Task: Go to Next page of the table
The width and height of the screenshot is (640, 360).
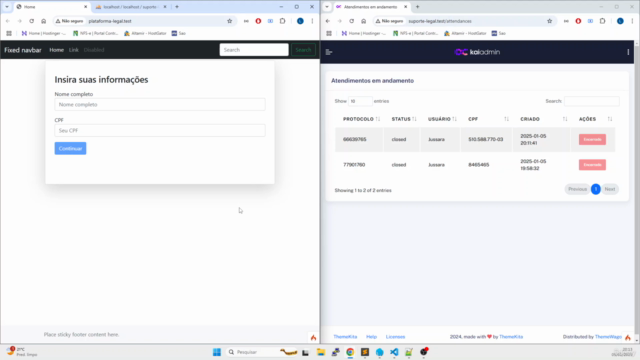Action: click(x=610, y=189)
